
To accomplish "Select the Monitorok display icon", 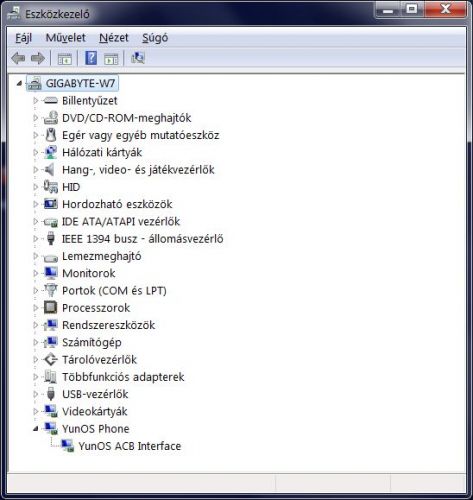I will tap(51, 273).
